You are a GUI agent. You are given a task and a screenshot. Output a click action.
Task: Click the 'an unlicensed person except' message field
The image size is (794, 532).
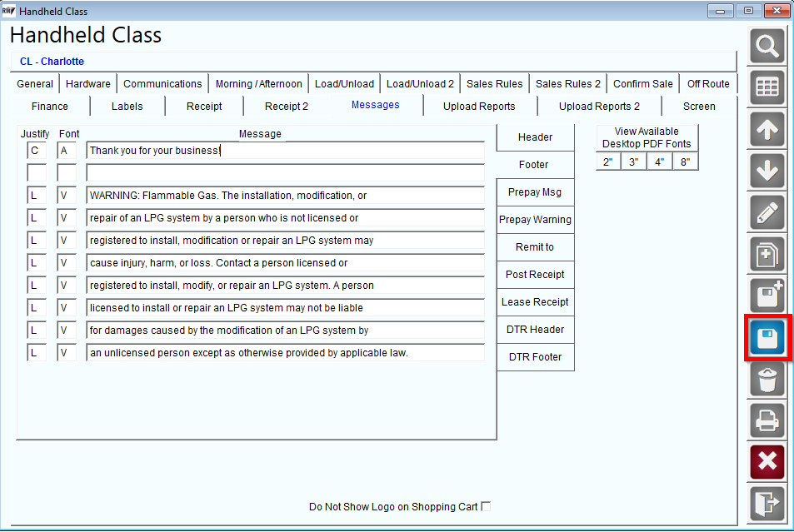coord(286,353)
